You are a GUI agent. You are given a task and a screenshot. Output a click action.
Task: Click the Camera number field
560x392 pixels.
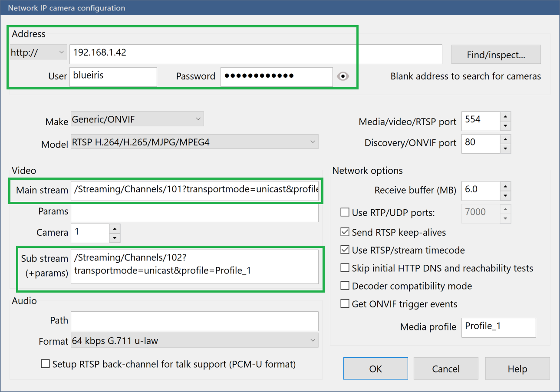pos(90,233)
